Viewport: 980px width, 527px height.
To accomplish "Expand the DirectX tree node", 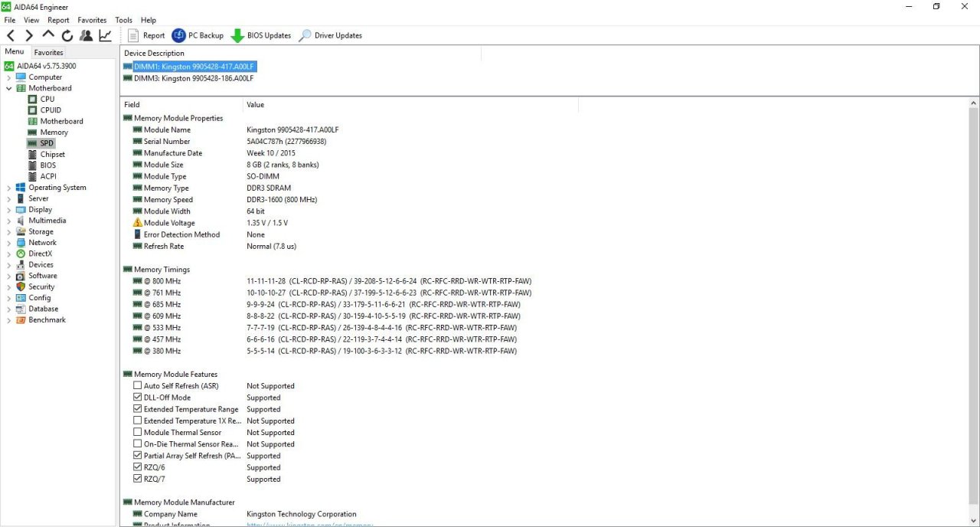I will 9,254.
